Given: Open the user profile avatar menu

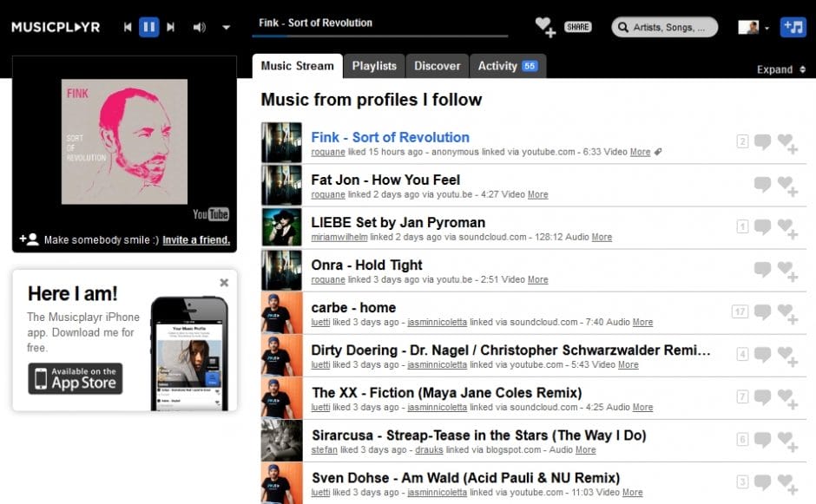Looking at the screenshot, I should tap(753, 27).
